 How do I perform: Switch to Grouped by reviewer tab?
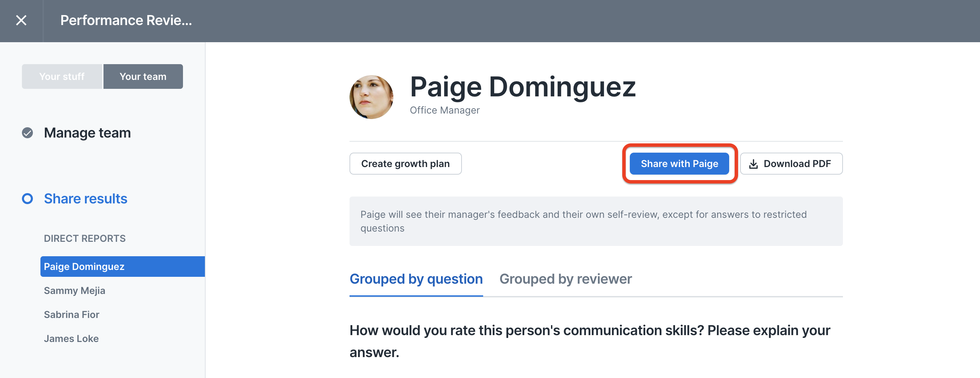point(565,279)
